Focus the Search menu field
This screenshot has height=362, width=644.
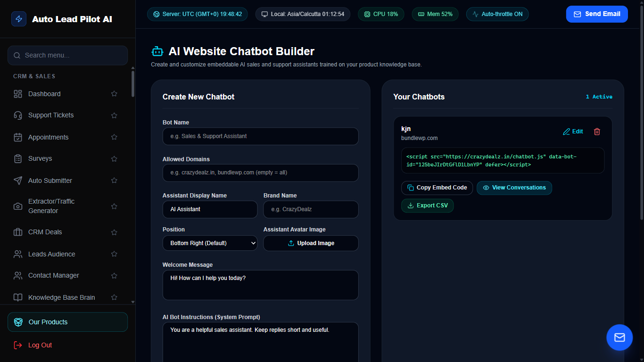pyautogui.click(x=67, y=55)
